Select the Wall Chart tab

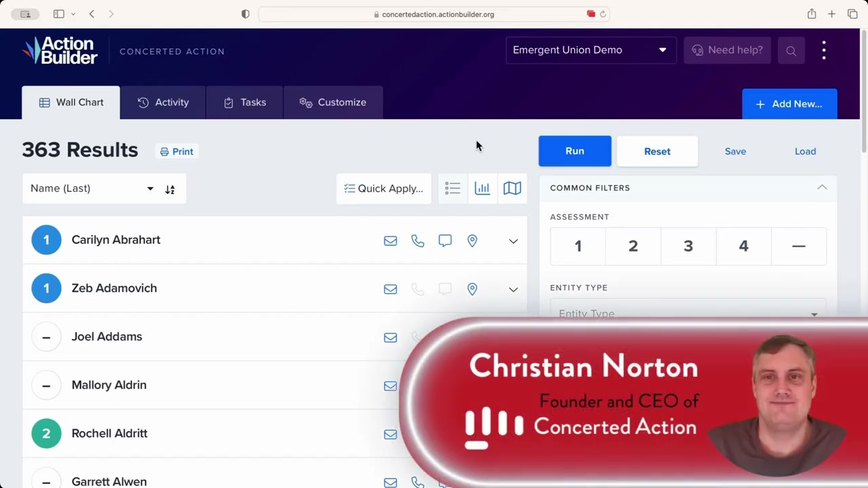(x=71, y=102)
